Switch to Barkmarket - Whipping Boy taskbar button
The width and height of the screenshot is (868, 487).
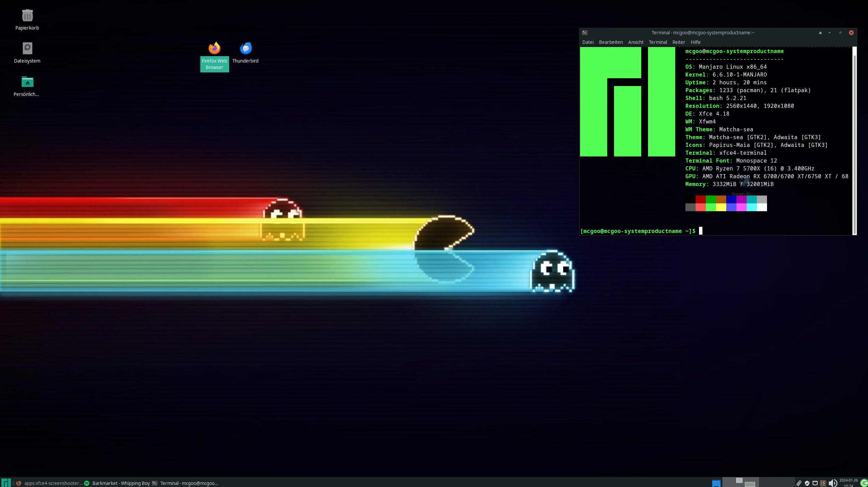(117, 483)
